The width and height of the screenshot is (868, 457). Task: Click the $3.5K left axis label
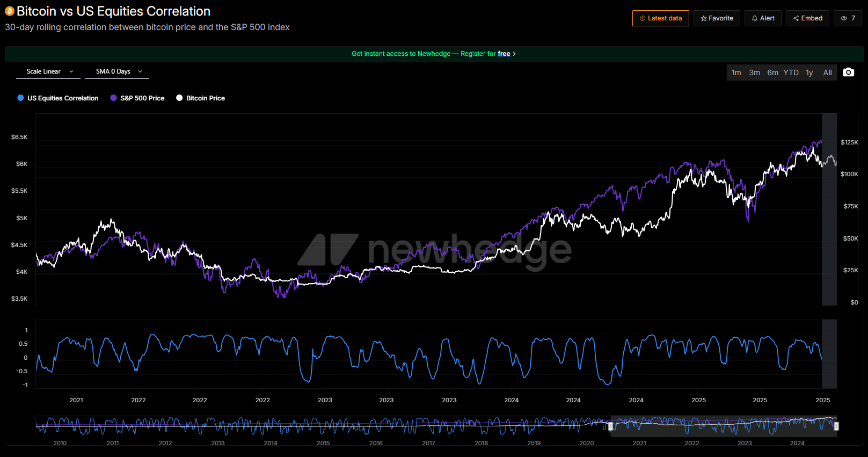coord(19,299)
